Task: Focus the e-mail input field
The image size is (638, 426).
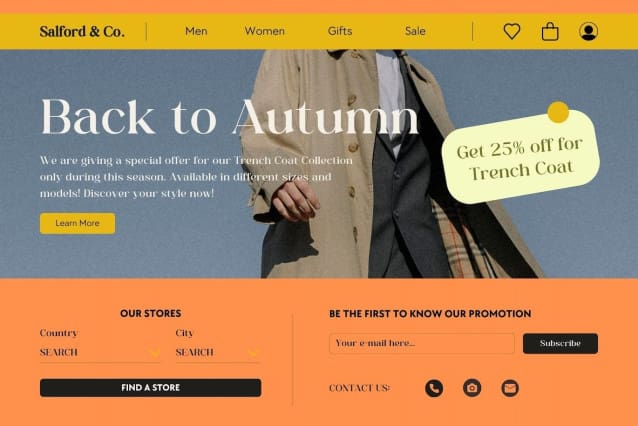Action: pos(422,343)
